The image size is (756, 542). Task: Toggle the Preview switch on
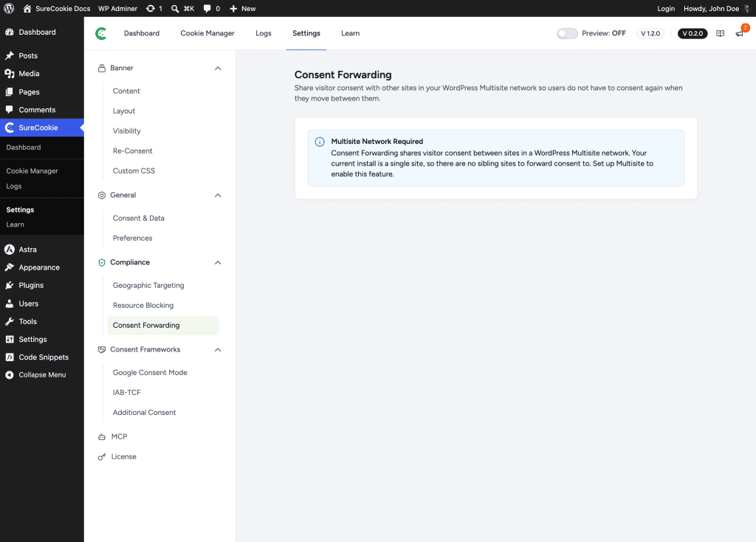click(x=567, y=33)
